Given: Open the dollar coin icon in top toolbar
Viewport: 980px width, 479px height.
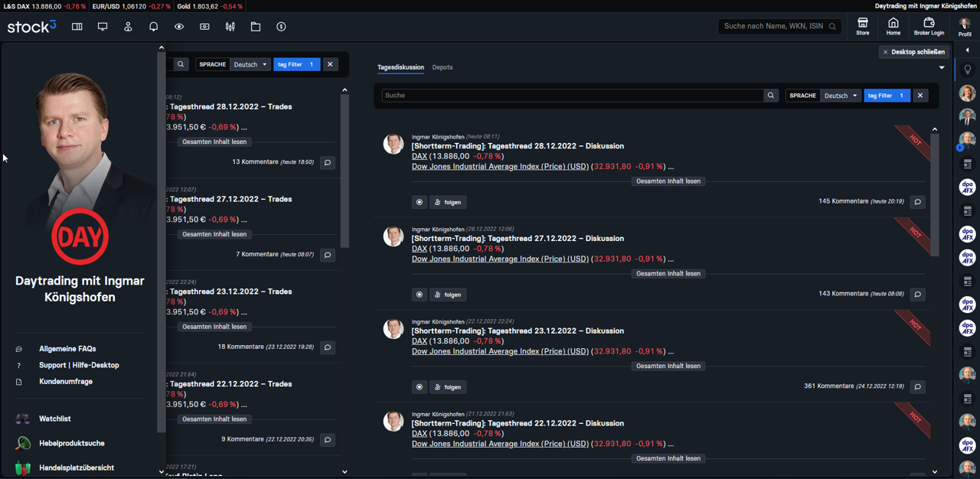Looking at the screenshot, I should point(281,27).
